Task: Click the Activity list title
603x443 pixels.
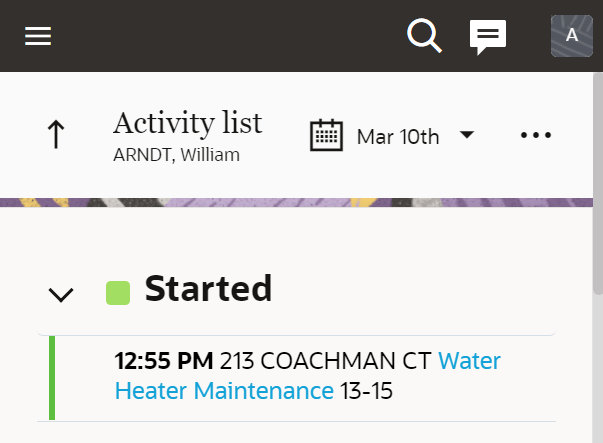Action: click(x=187, y=123)
